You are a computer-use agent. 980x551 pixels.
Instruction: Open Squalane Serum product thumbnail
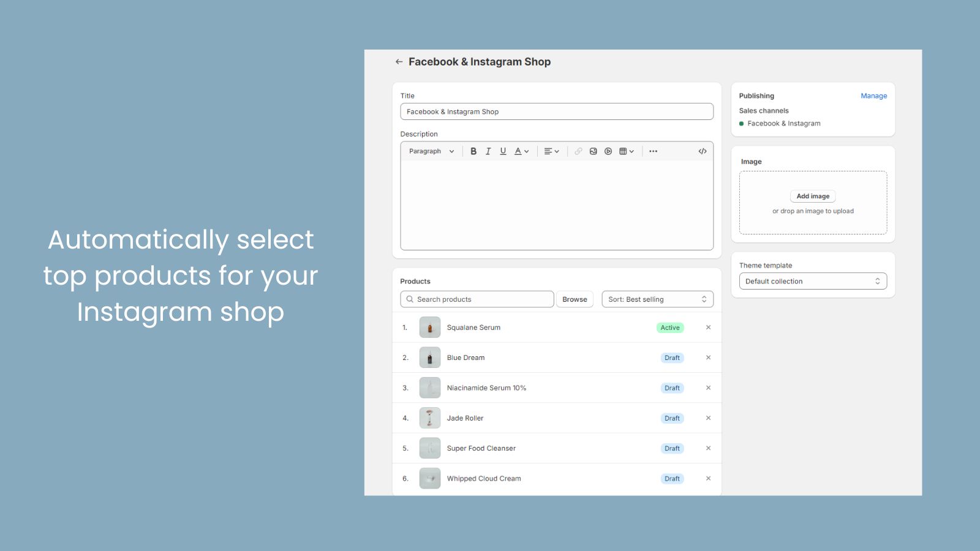(x=430, y=328)
